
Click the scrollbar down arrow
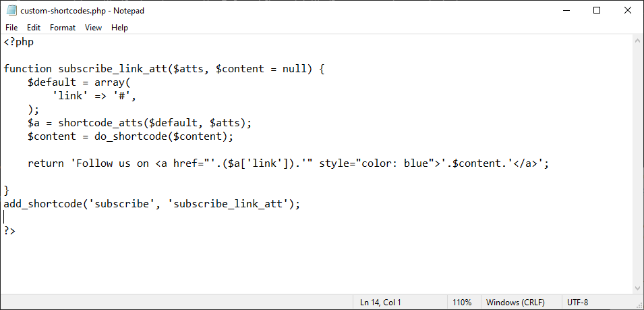pyautogui.click(x=638, y=288)
